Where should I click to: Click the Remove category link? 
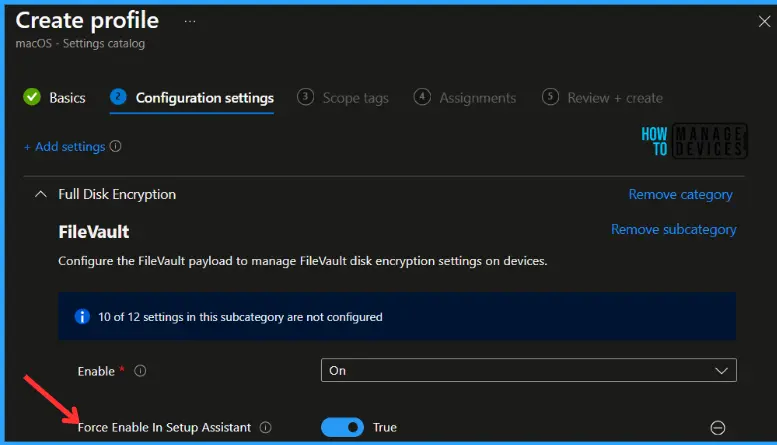(680, 194)
